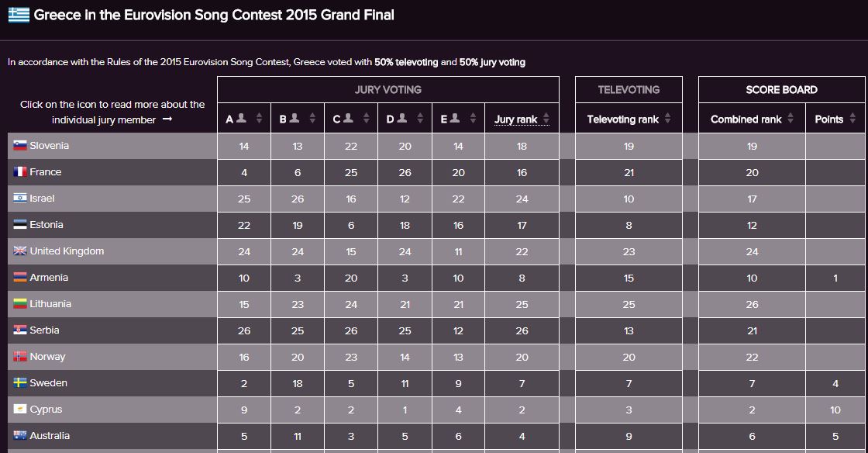Select the SCORE BOARD header
The image size is (868, 453).
coord(782,90)
